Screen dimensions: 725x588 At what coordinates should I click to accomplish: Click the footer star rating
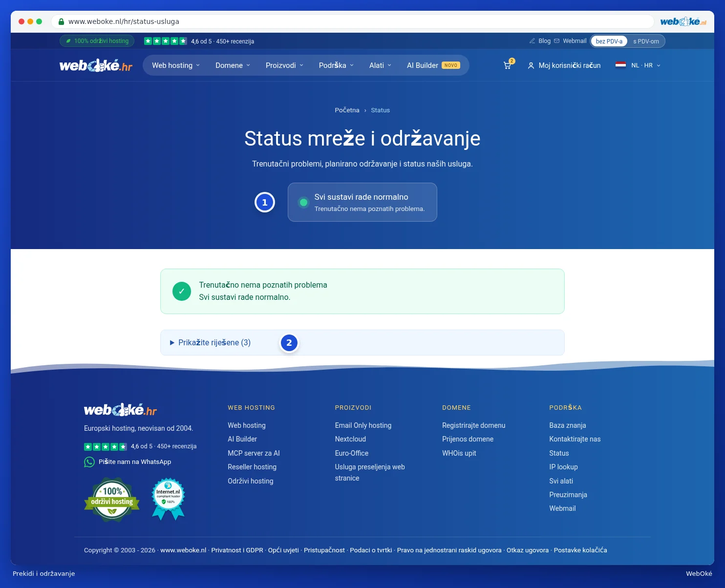tap(106, 446)
